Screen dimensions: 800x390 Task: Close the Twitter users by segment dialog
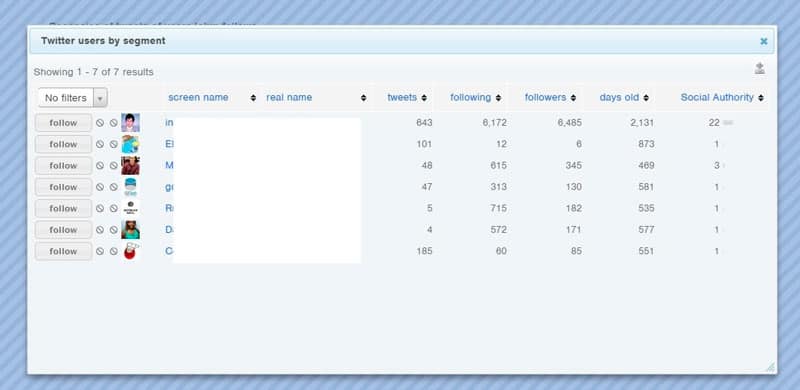pos(763,41)
